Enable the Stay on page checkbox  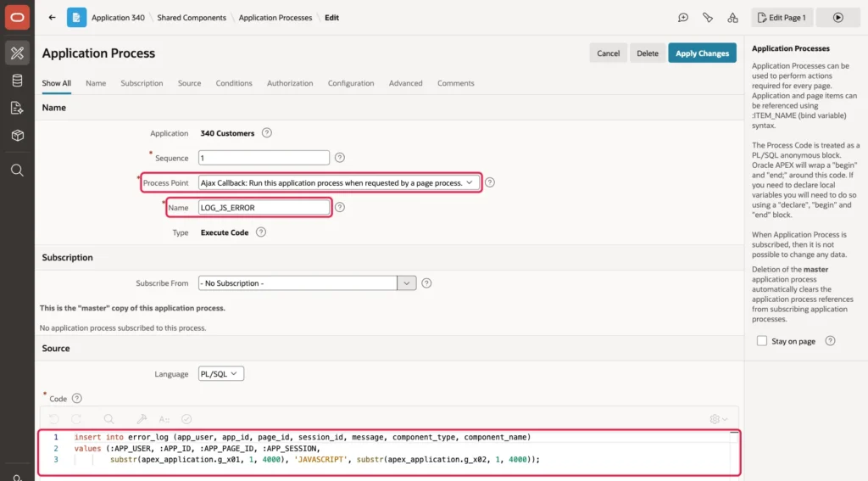tap(762, 341)
